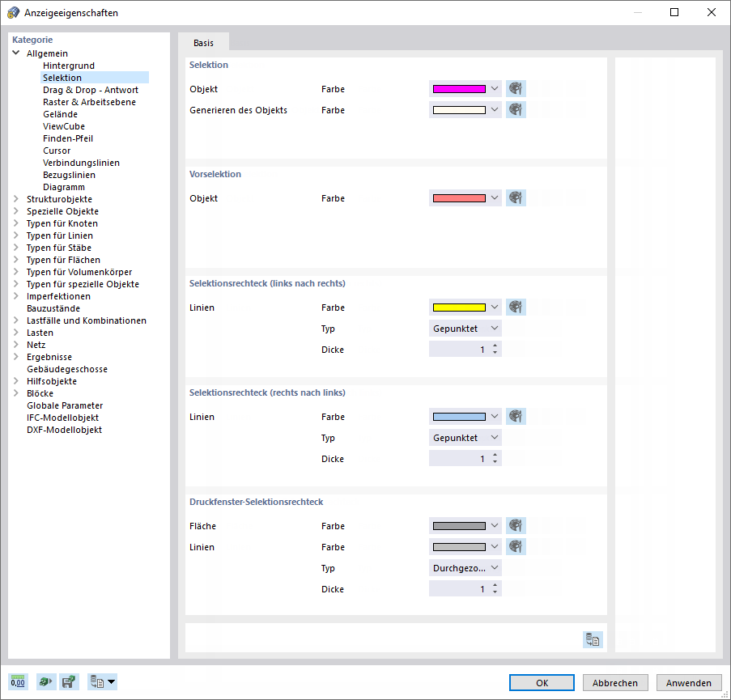
Task: Expand the Hilfsobjekte category
Action: click(x=16, y=380)
